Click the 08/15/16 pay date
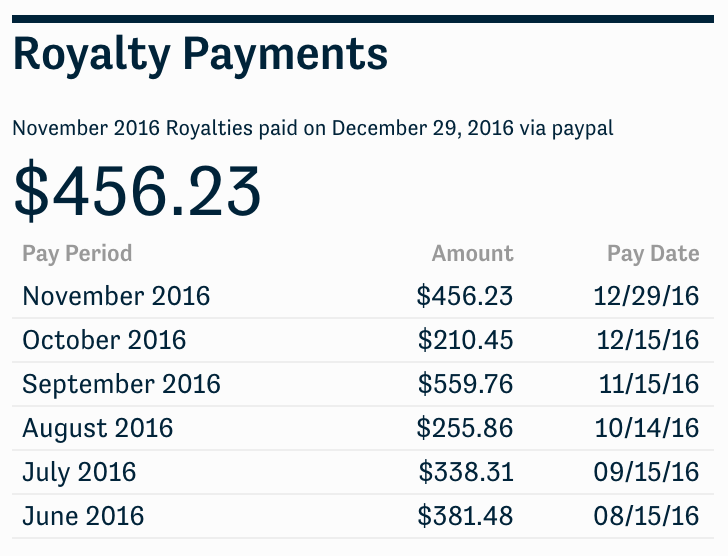This screenshot has height=556, width=728. pyautogui.click(x=646, y=516)
